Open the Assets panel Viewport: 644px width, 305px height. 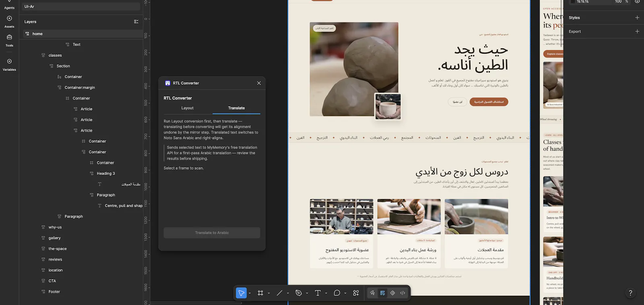[9, 21]
